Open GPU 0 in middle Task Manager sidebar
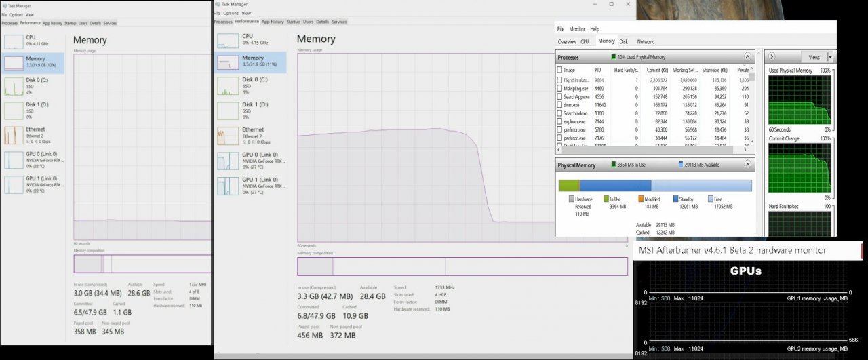The height and width of the screenshot is (360, 868). 227,161
